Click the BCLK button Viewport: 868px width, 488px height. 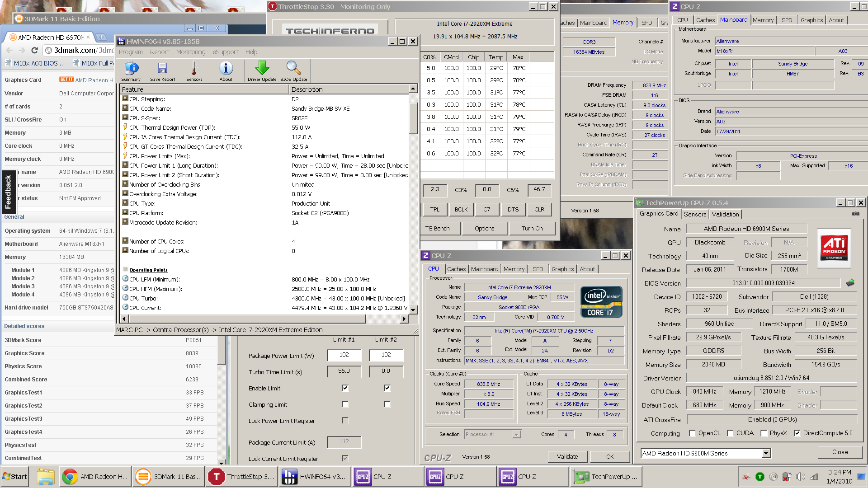[461, 210]
